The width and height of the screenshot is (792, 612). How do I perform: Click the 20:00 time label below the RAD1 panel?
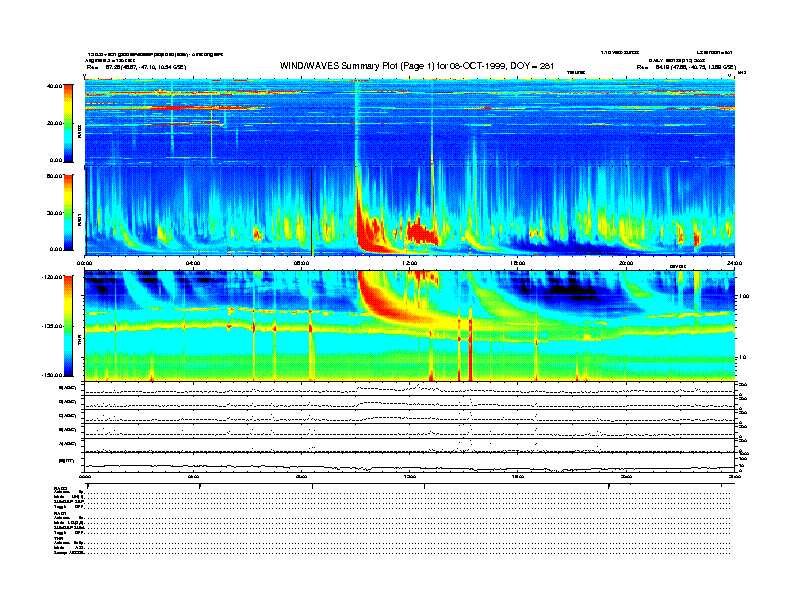[626, 263]
